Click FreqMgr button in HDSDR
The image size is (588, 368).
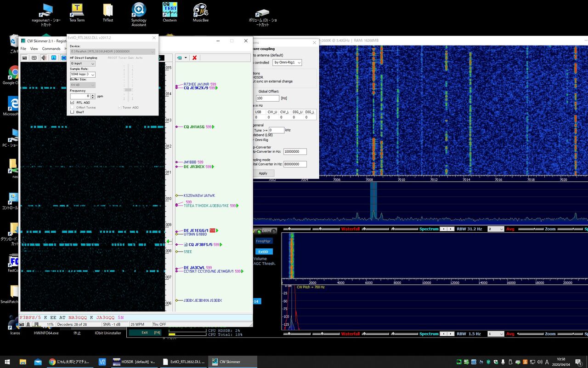click(x=264, y=241)
